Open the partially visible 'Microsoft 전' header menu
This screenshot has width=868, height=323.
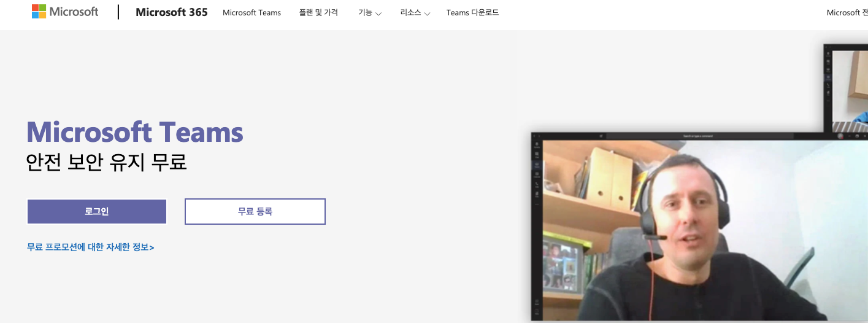coord(847,13)
